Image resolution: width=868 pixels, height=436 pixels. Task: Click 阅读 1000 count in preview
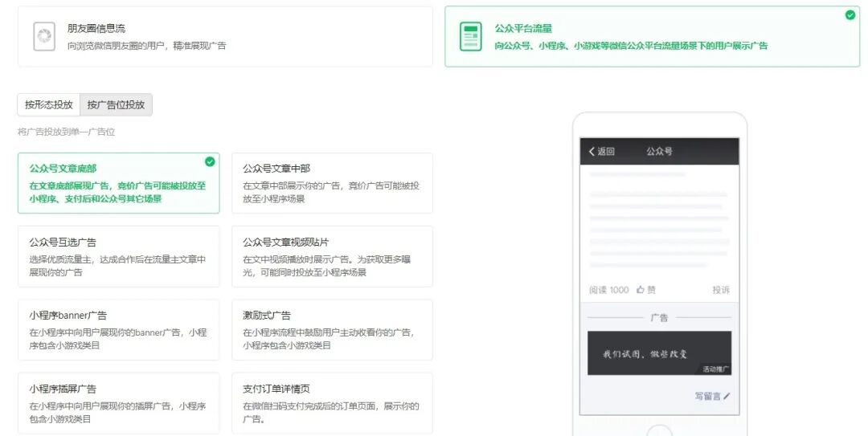click(x=609, y=290)
